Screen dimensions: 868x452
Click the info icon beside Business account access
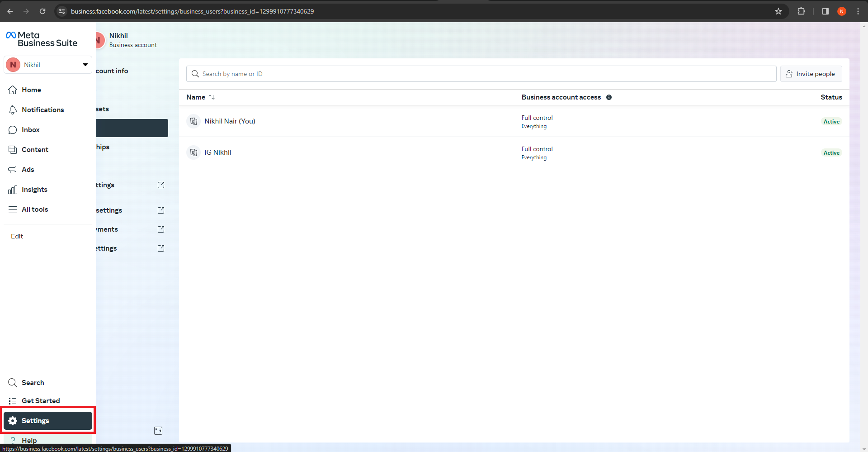click(x=609, y=97)
